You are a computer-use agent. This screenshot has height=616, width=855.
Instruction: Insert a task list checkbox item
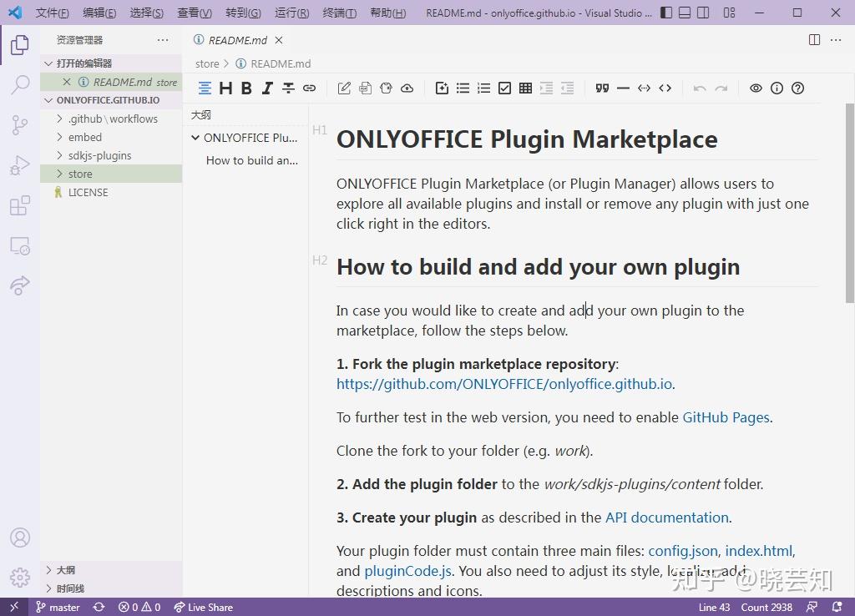[x=505, y=88]
